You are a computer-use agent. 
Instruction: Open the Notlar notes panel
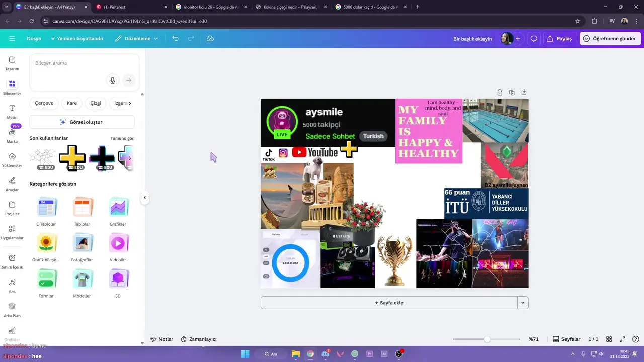click(162, 339)
